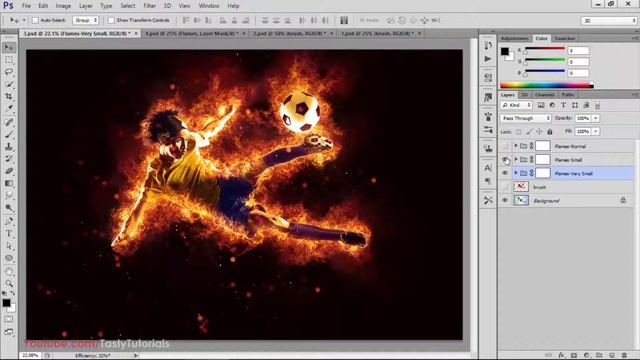
Task: Hide the Background layer
Action: point(505,200)
